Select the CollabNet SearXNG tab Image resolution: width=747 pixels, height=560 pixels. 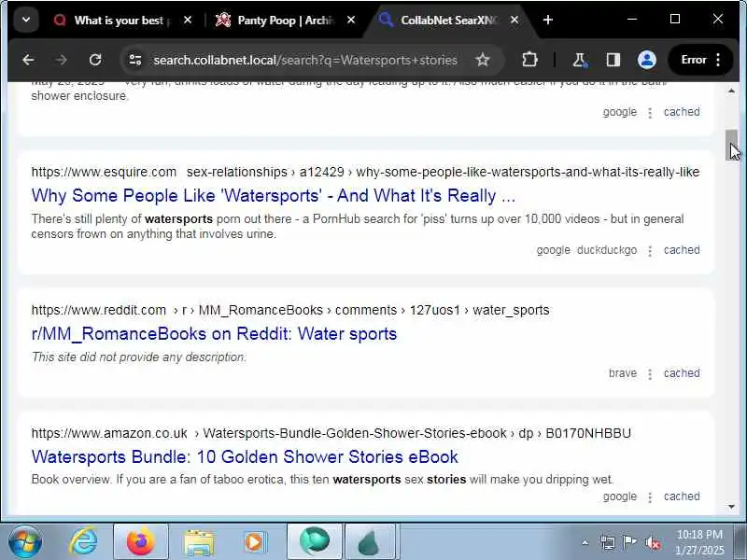point(448,20)
